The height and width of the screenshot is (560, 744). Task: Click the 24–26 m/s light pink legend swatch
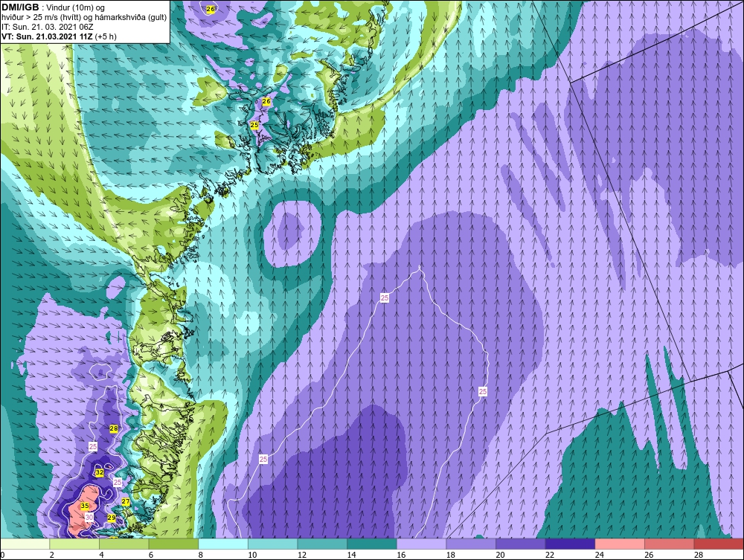pos(620,544)
